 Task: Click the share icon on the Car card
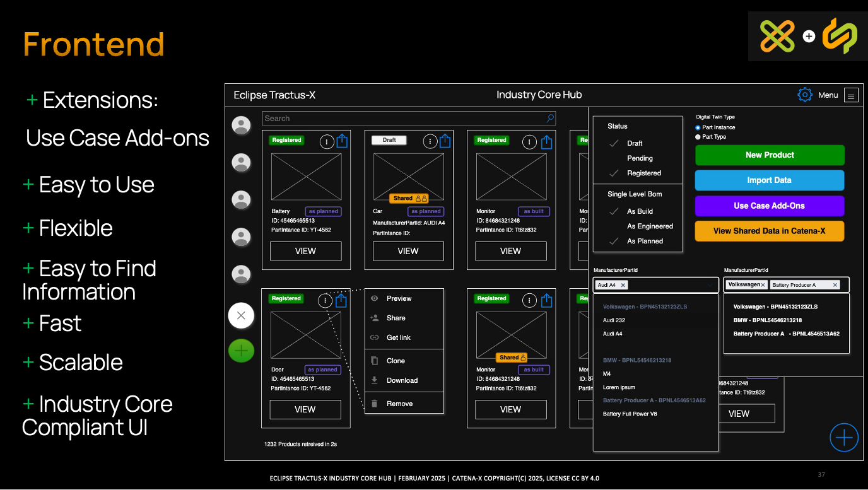445,141
